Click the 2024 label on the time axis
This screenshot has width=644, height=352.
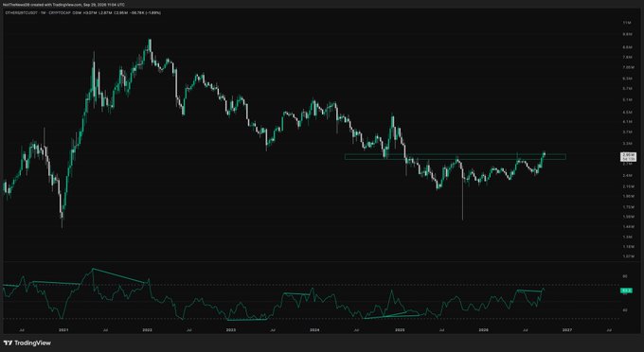pos(314,330)
